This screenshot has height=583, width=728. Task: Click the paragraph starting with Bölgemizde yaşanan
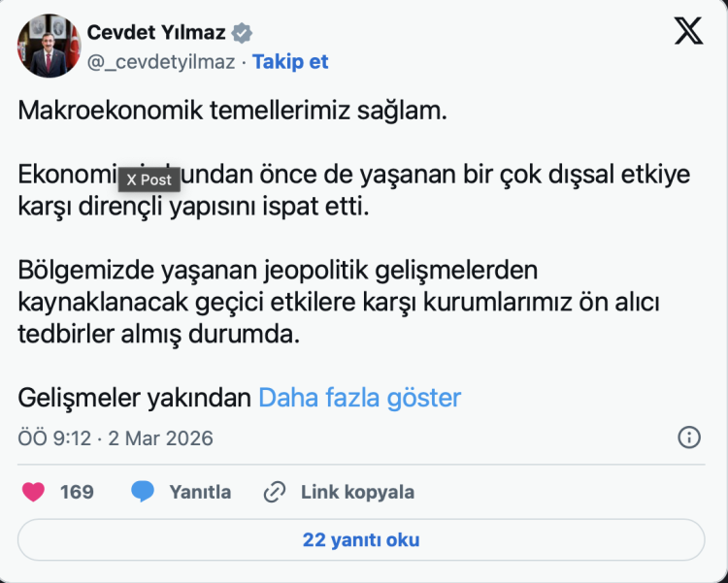tap(340, 301)
